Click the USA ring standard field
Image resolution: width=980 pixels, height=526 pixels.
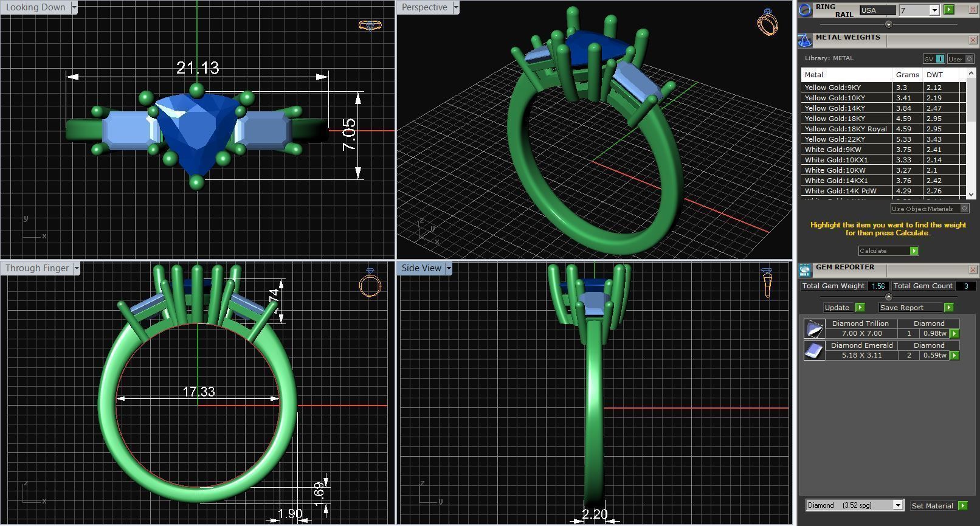point(878,10)
